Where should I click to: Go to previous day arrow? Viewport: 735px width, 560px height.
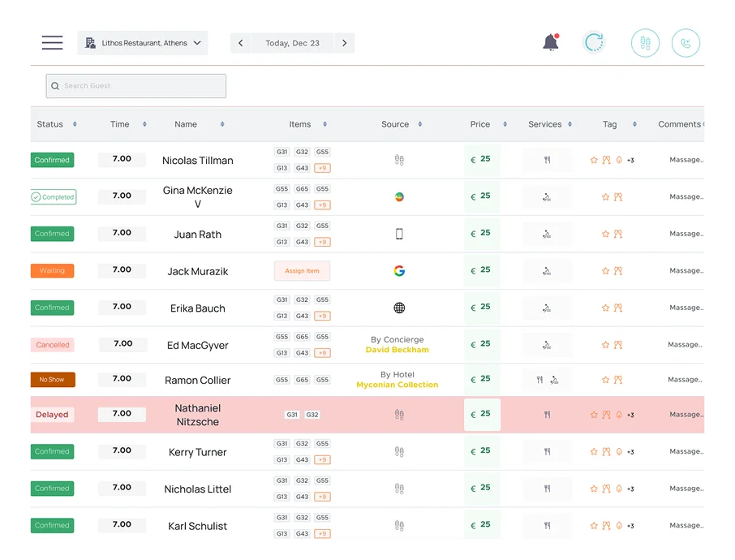coord(240,43)
